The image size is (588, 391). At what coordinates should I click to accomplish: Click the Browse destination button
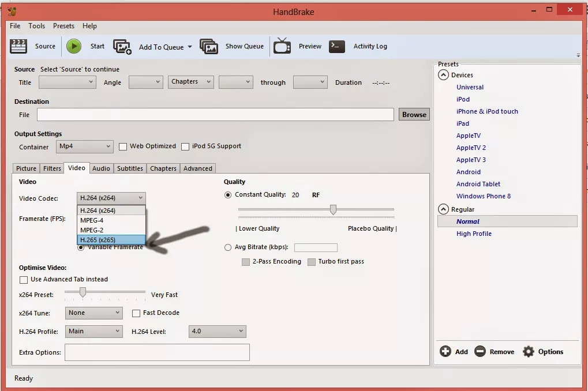coord(414,115)
